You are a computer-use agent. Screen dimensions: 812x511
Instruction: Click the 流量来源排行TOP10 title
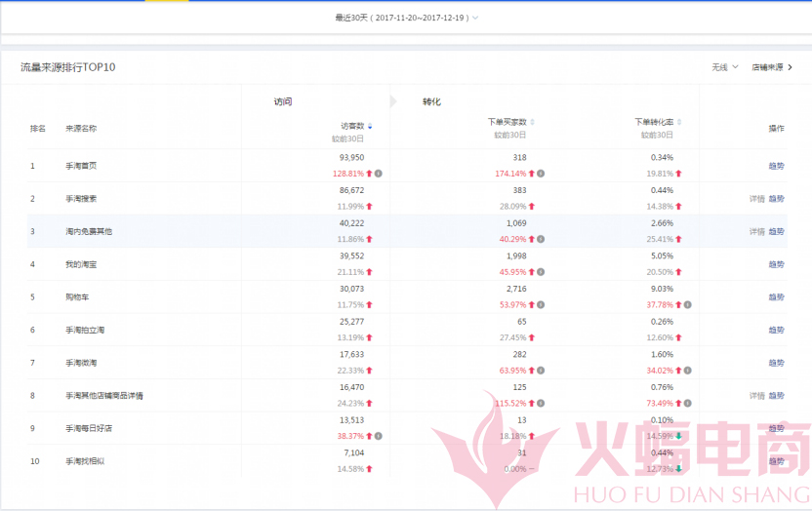68,67
